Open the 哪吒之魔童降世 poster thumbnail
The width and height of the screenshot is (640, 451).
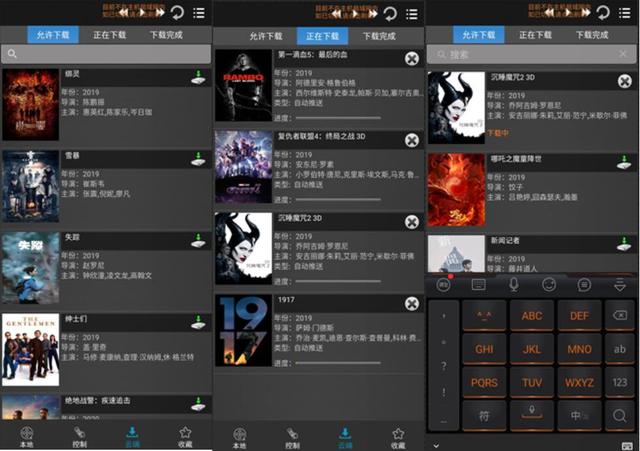[x=456, y=189]
